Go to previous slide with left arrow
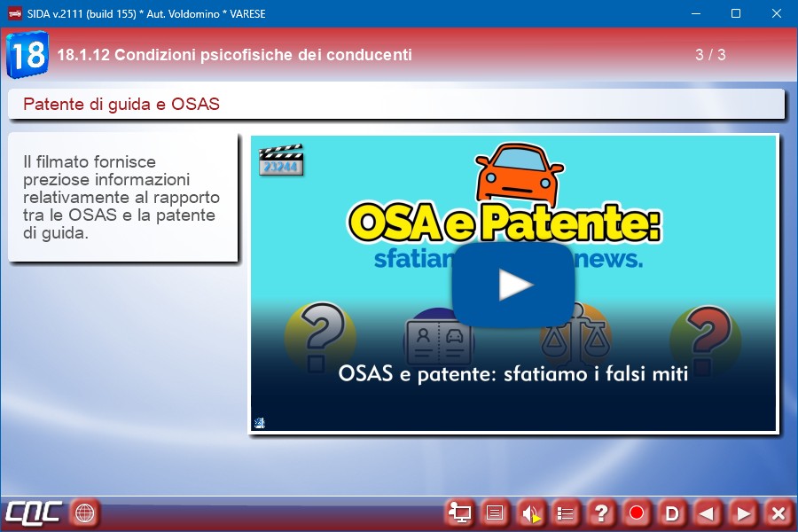The height and width of the screenshot is (532, 798). pyautogui.click(x=707, y=512)
